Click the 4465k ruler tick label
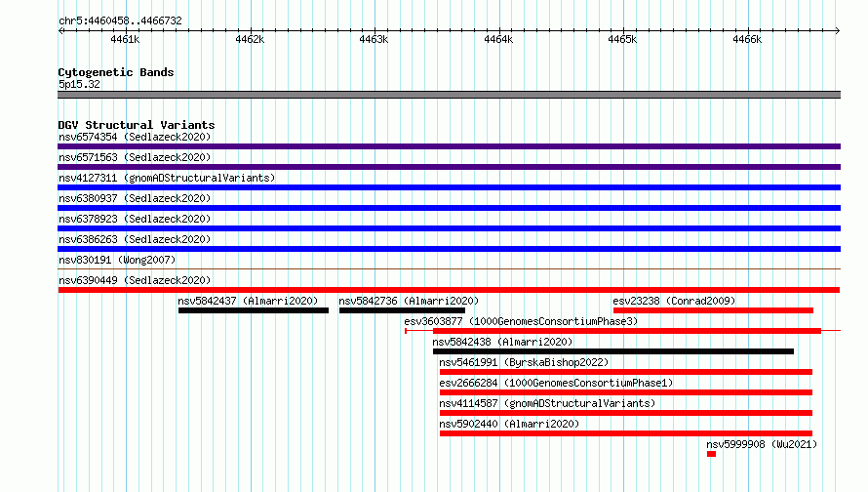Screen dimensions: 868x492 pyautogui.click(x=622, y=39)
